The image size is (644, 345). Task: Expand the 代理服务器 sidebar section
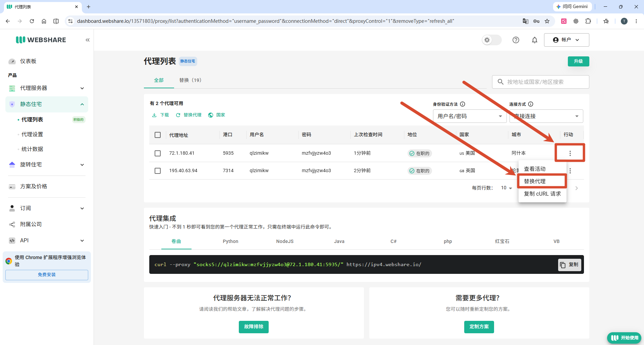pyautogui.click(x=47, y=88)
